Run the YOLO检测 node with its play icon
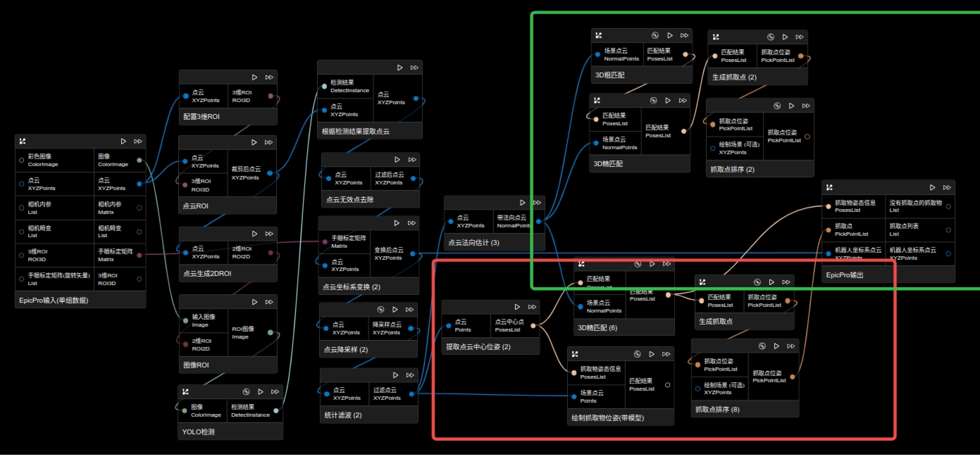The width and height of the screenshot is (980, 455). click(261, 392)
